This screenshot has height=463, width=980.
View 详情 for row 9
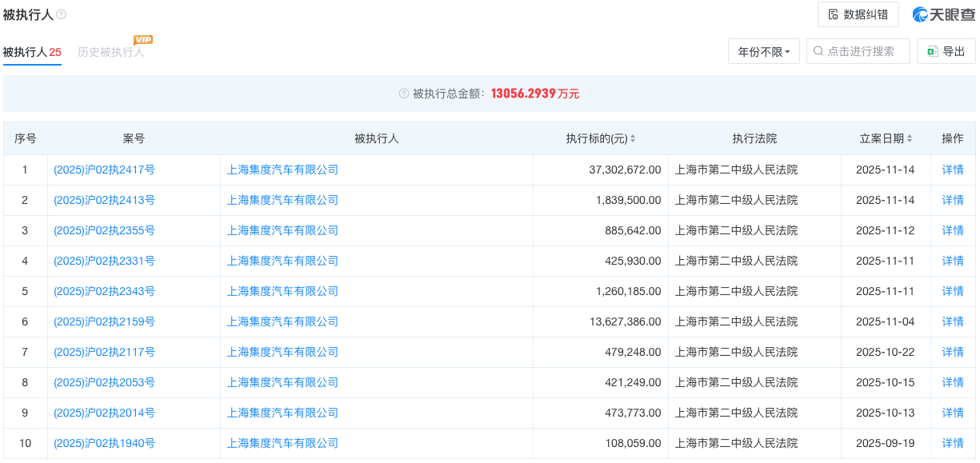[953, 413]
